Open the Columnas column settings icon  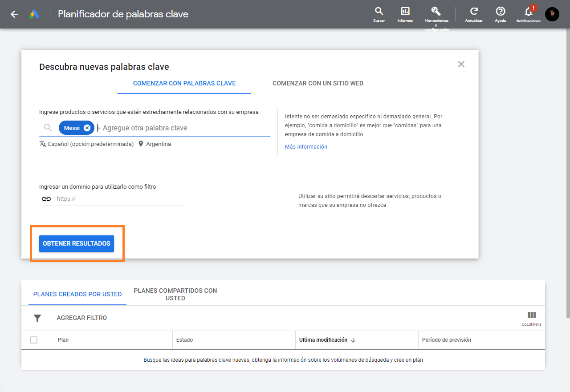tap(531, 316)
